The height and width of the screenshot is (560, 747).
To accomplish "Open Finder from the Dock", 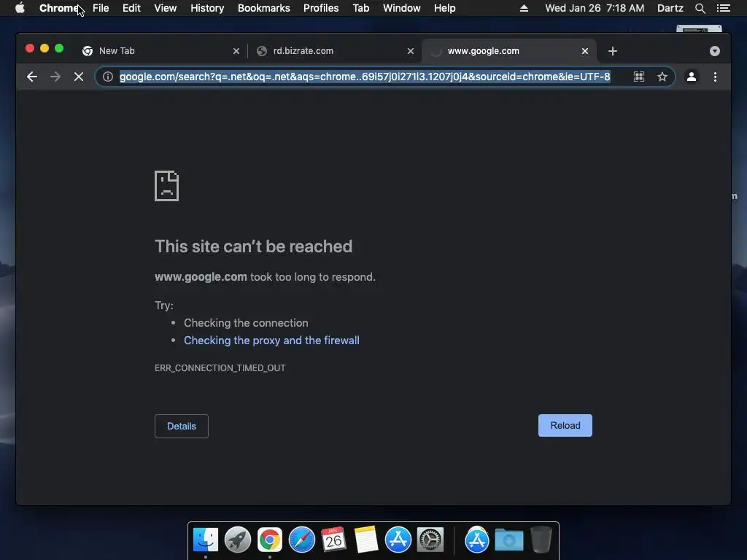I will tap(206, 540).
